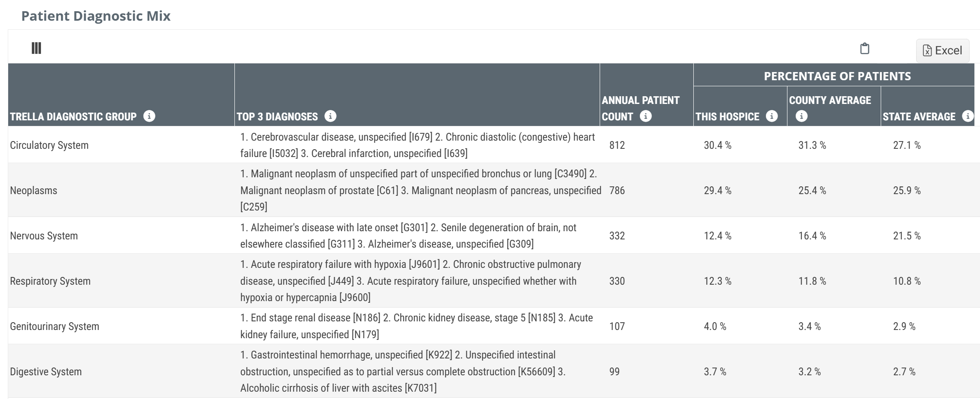The image size is (980, 399).
Task: Sort by State Average header
Action: point(919,116)
